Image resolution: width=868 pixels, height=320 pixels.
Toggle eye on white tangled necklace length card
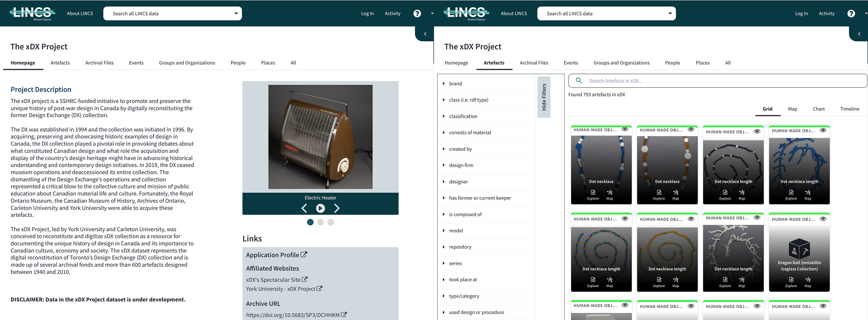pyautogui.click(x=757, y=218)
